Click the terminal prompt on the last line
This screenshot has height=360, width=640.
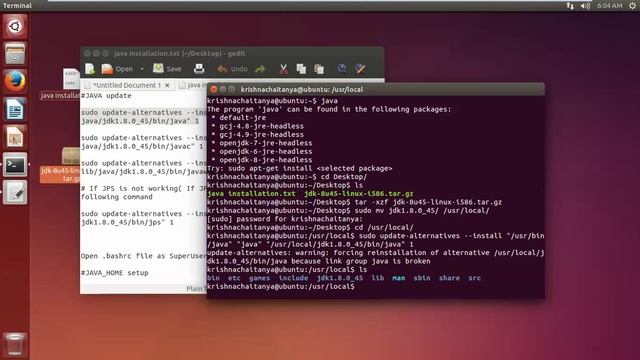coord(281,287)
